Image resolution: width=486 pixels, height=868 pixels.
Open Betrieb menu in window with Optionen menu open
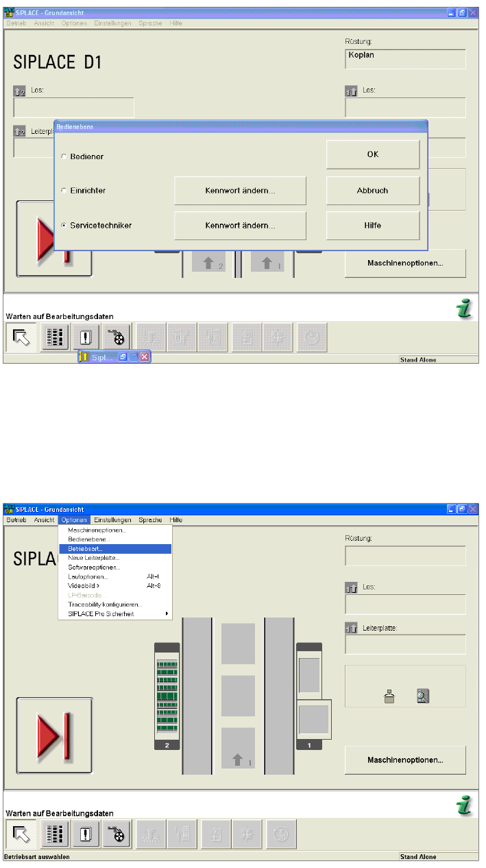tap(16, 520)
